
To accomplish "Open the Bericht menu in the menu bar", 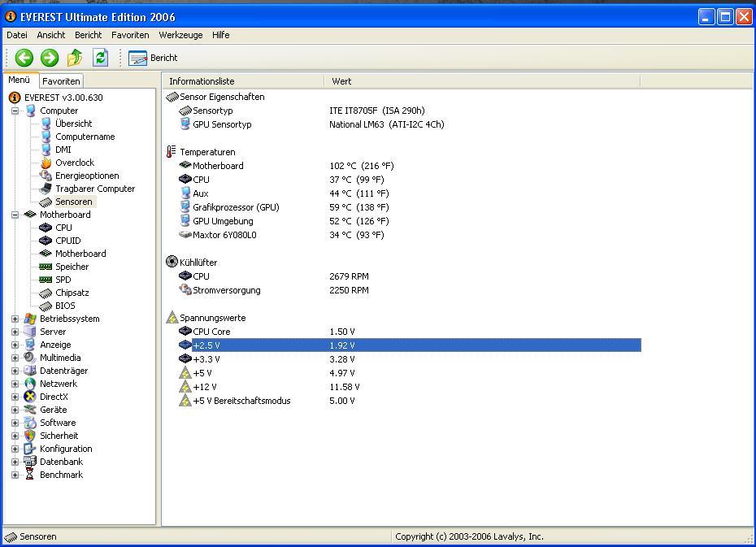I will tap(89, 35).
